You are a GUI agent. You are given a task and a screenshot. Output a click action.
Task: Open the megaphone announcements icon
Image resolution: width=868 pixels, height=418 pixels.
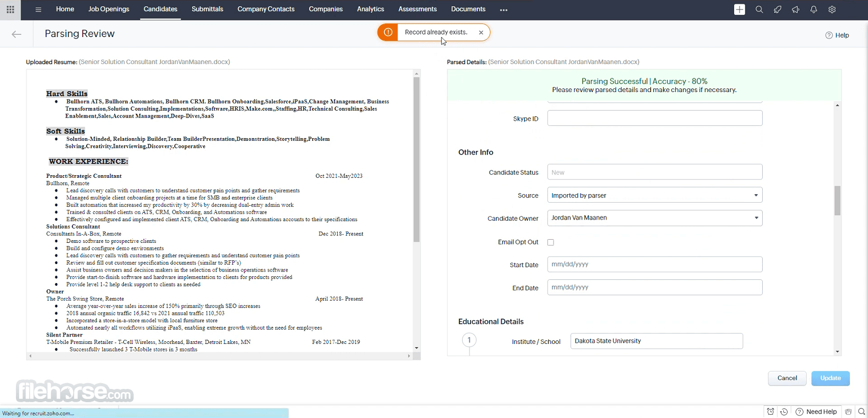coord(795,10)
